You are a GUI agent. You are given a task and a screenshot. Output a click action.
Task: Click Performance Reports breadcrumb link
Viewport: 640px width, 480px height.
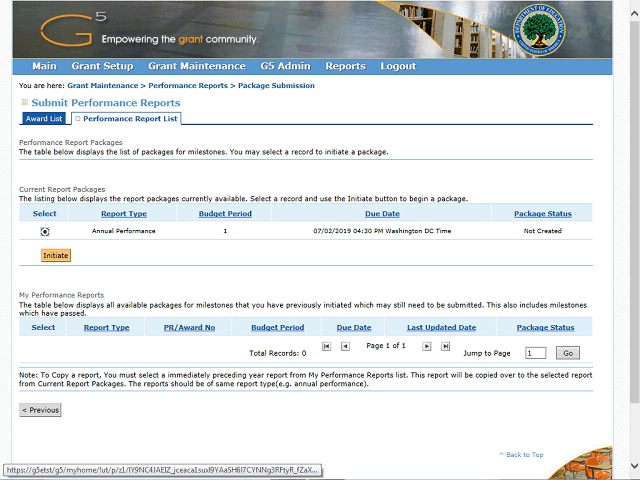[x=188, y=85]
